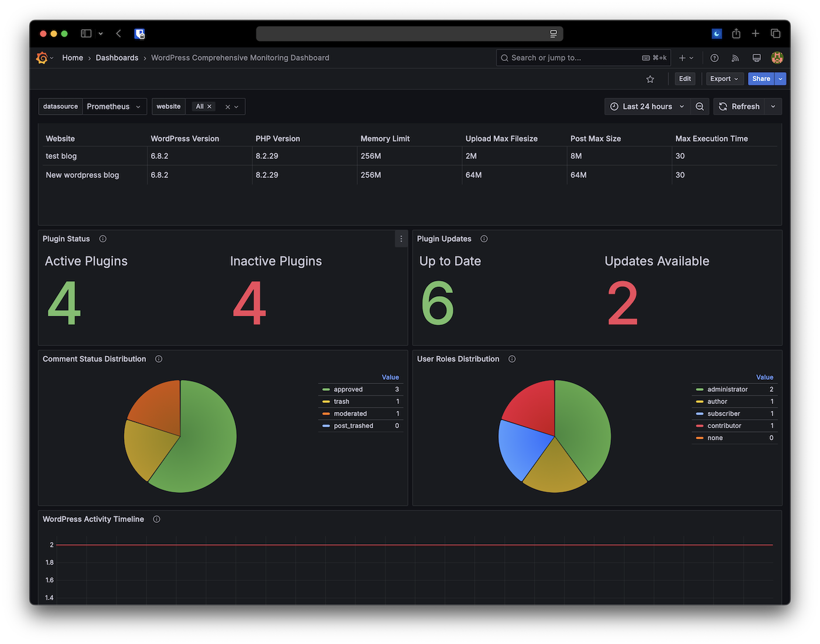Open the Plugin Status panel menu
The image size is (820, 644).
tap(401, 239)
